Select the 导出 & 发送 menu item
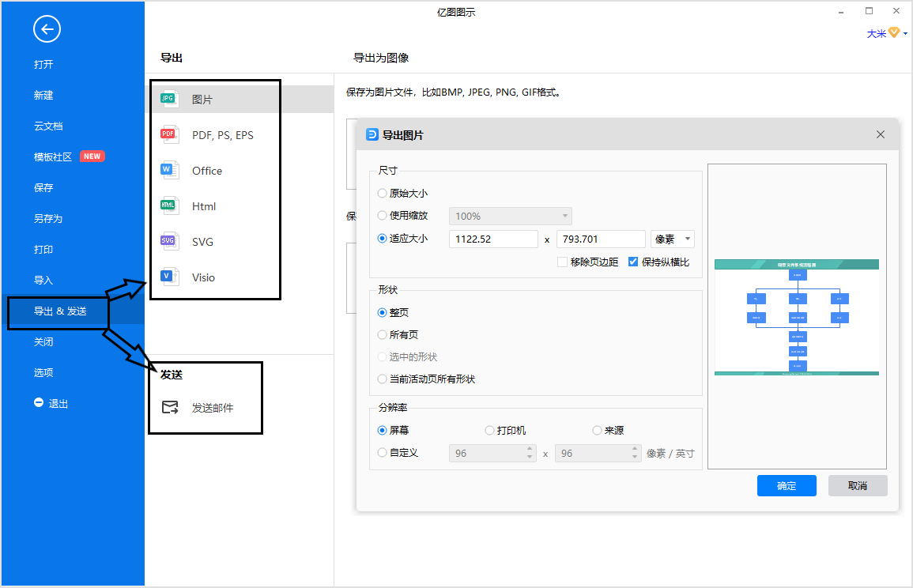Image resolution: width=913 pixels, height=588 pixels. pyautogui.click(x=60, y=311)
